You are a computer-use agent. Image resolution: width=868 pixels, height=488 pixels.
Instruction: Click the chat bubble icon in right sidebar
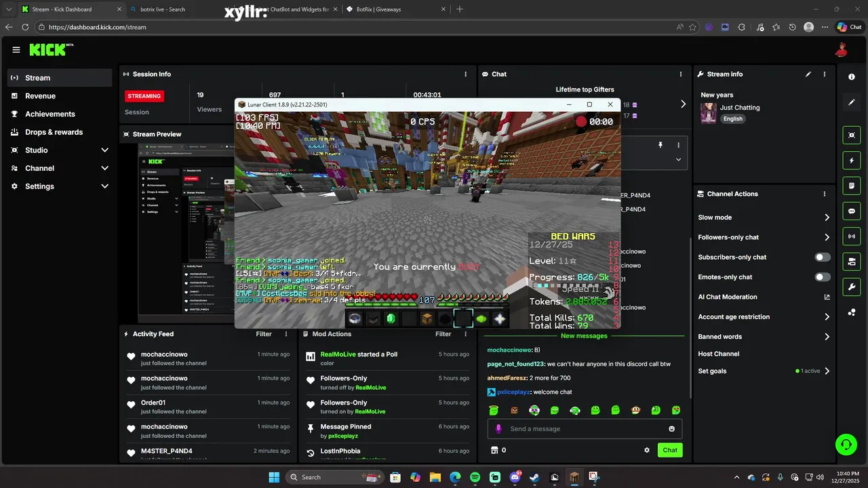[852, 211]
